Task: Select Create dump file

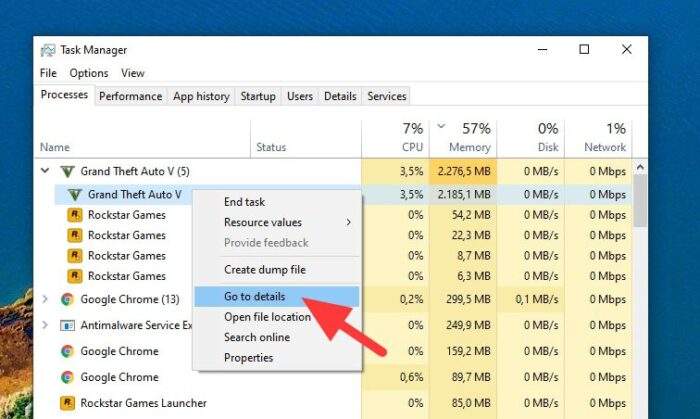Action: 277,270
